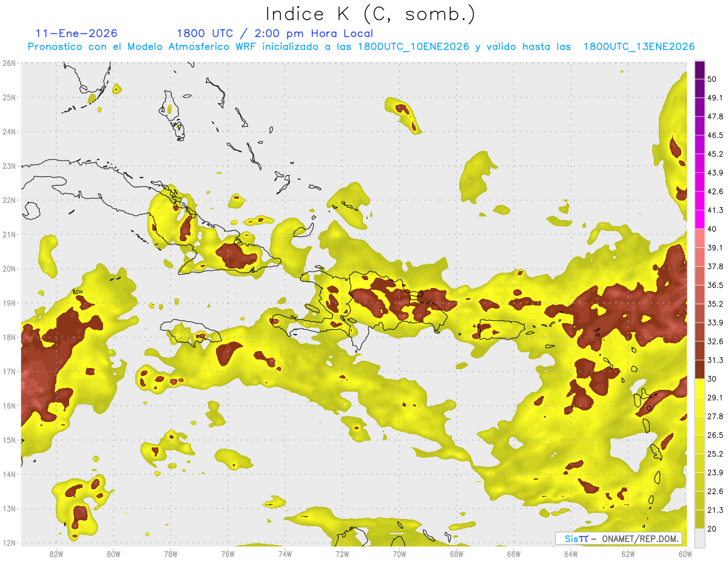Click the color scale value 35.2

tap(715, 304)
